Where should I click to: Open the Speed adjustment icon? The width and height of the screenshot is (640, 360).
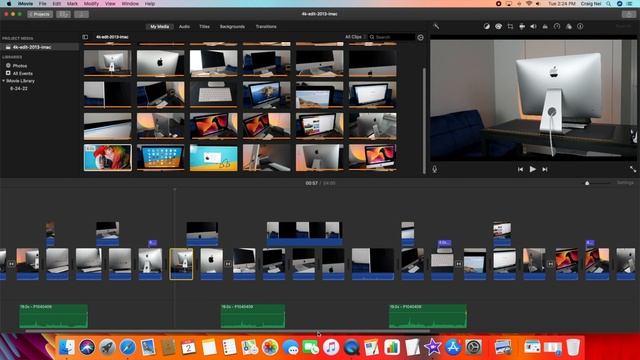[557, 27]
